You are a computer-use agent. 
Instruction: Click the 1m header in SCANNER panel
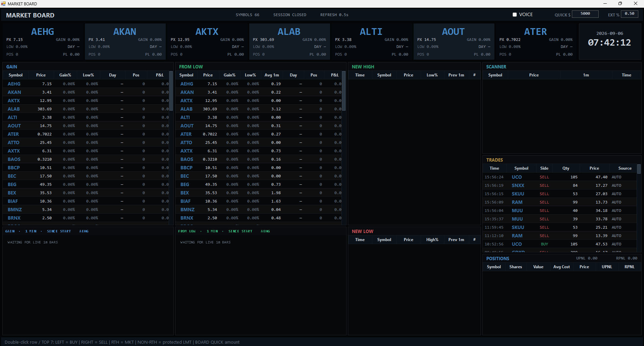(586, 75)
